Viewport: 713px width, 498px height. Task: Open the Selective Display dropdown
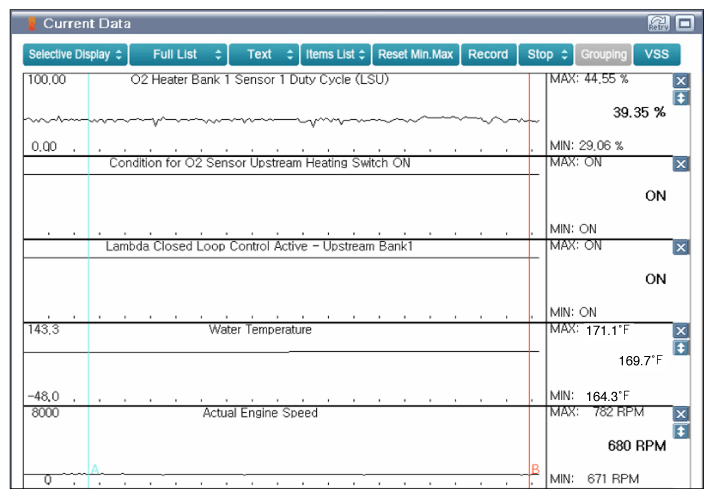[x=75, y=54]
